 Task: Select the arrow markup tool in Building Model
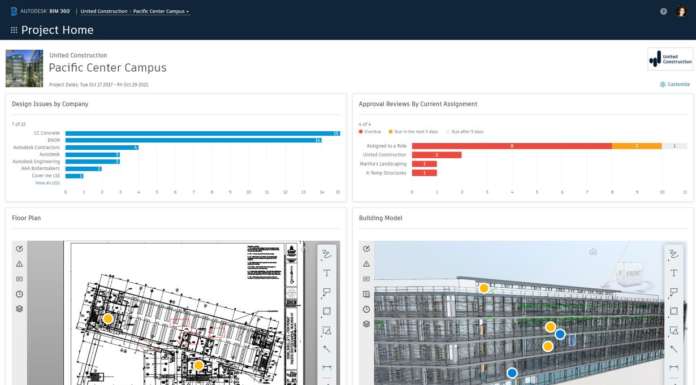(x=674, y=349)
